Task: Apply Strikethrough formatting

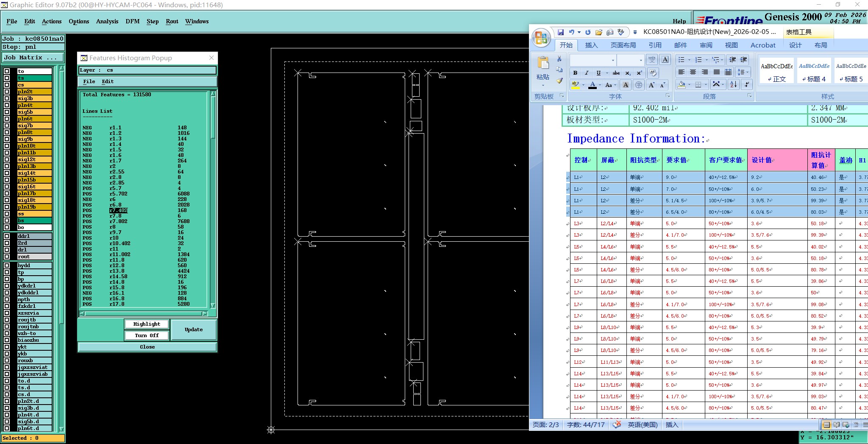Action: tap(616, 73)
